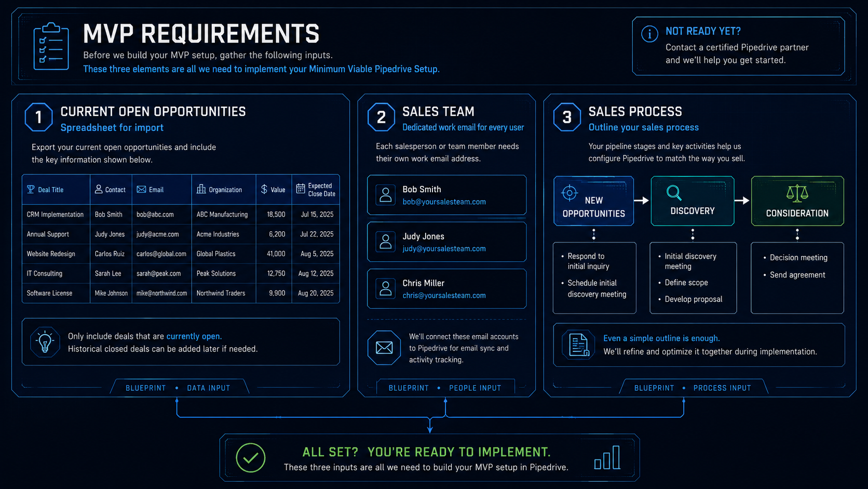The width and height of the screenshot is (868, 489).
Task: Click the crosshair target icon in New Opportunities
Action: coord(569,193)
